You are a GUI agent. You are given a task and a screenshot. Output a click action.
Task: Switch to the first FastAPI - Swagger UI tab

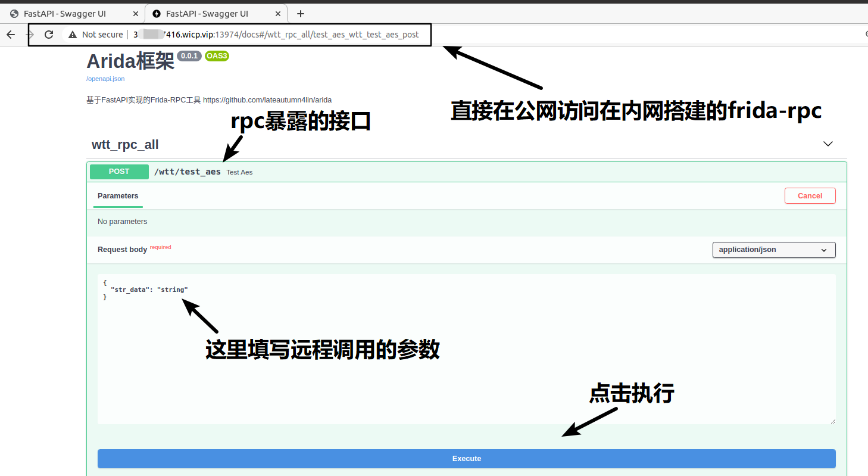71,14
